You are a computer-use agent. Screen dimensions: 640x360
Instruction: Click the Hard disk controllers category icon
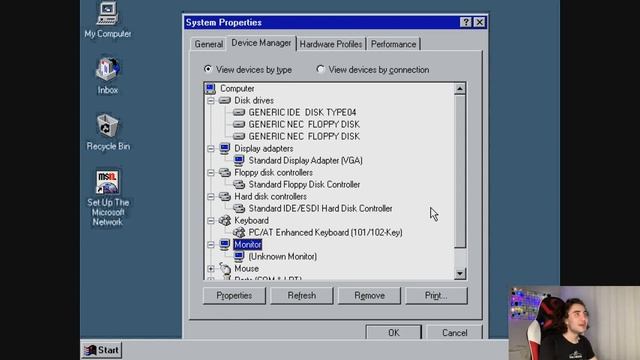224,196
